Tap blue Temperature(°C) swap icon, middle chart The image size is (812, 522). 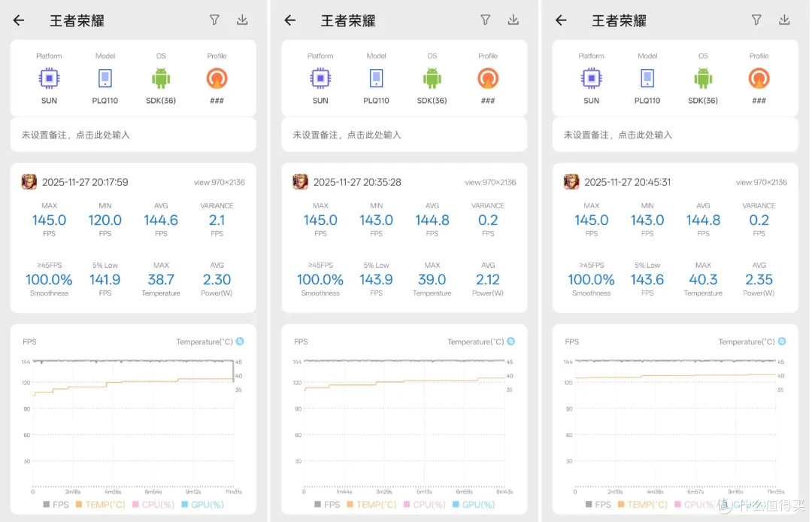click(511, 341)
